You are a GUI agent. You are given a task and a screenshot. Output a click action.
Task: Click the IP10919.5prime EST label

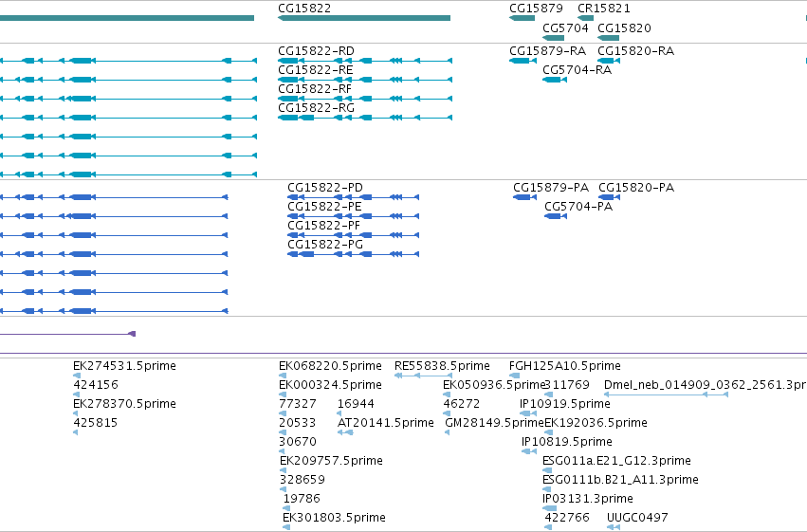(565, 404)
